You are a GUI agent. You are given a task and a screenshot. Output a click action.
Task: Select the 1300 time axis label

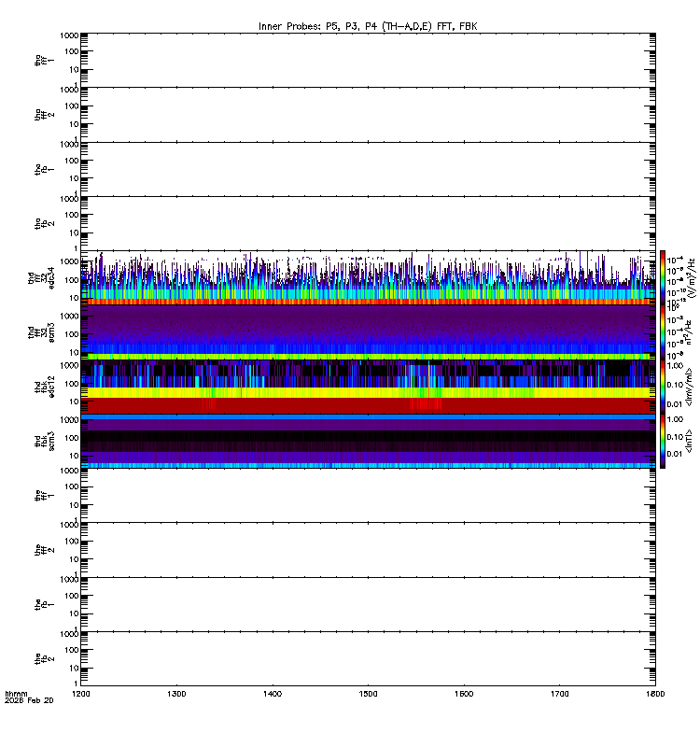coord(176,694)
